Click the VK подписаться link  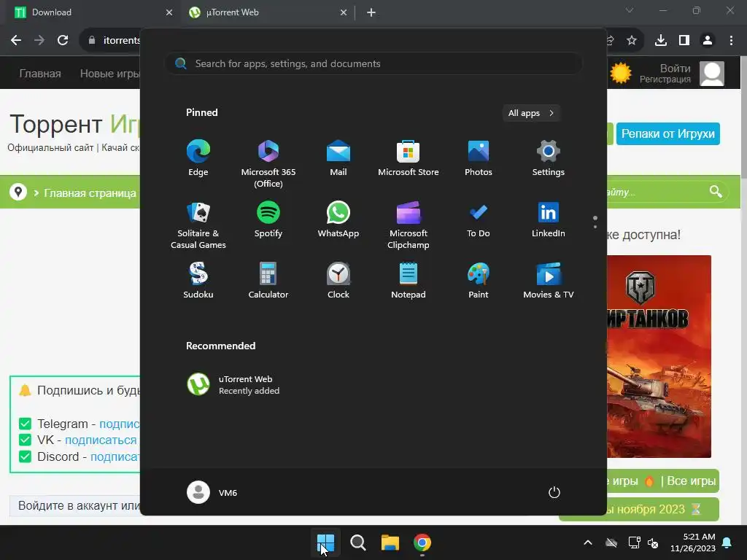tap(101, 440)
